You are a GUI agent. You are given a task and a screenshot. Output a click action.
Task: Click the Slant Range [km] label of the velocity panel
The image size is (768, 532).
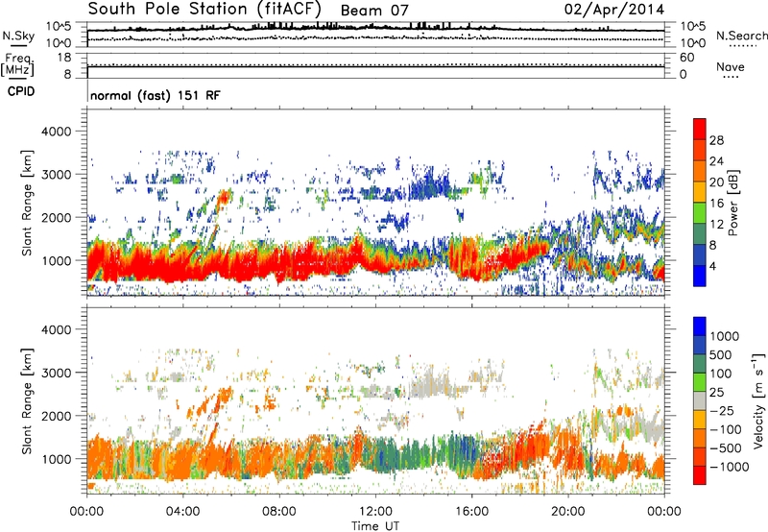(27, 401)
